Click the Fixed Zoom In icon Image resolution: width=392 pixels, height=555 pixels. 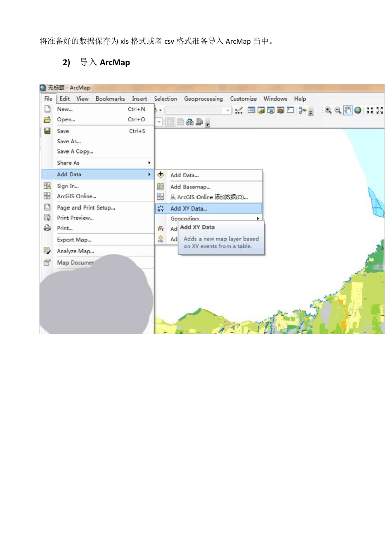click(370, 110)
